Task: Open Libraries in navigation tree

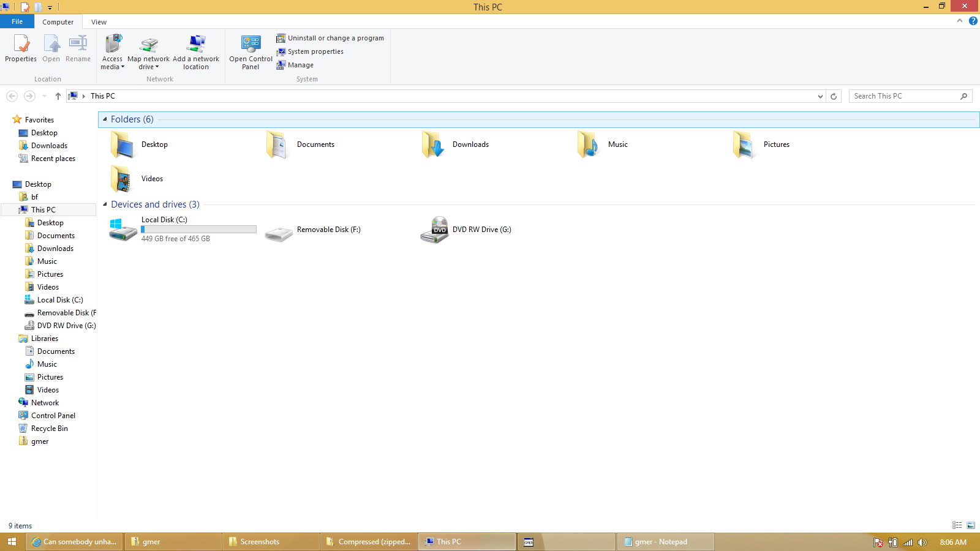Action: pyautogui.click(x=45, y=339)
